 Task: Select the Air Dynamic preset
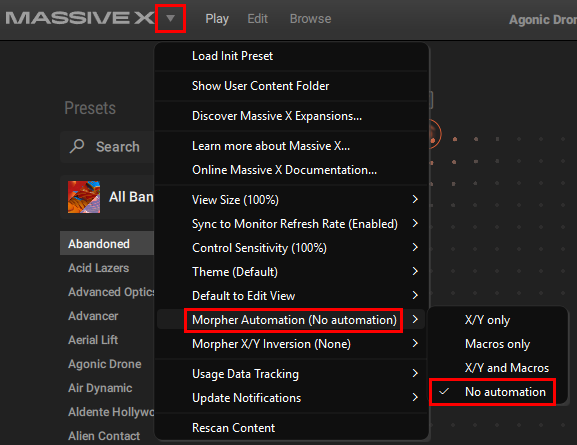[107, 388]
